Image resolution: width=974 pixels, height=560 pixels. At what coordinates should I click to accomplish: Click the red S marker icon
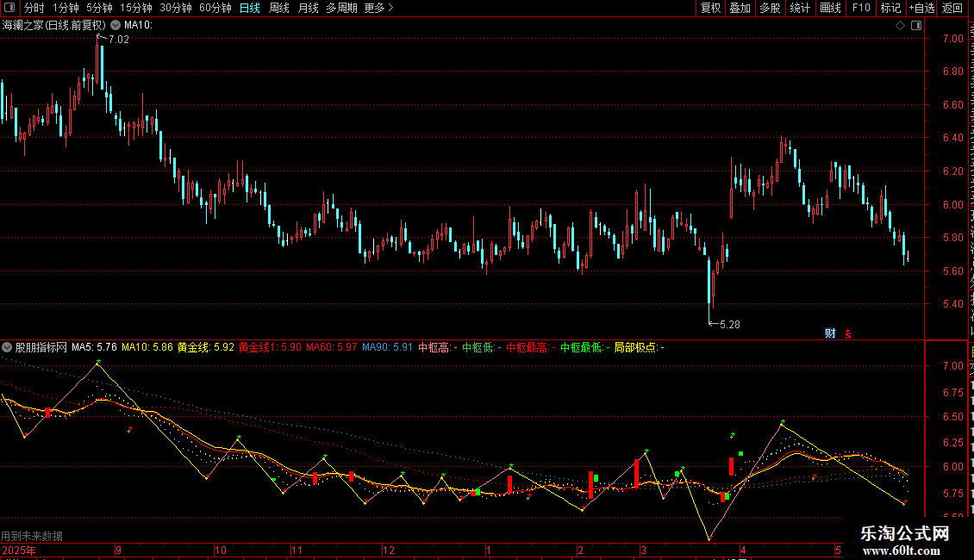tap(848, 334)
